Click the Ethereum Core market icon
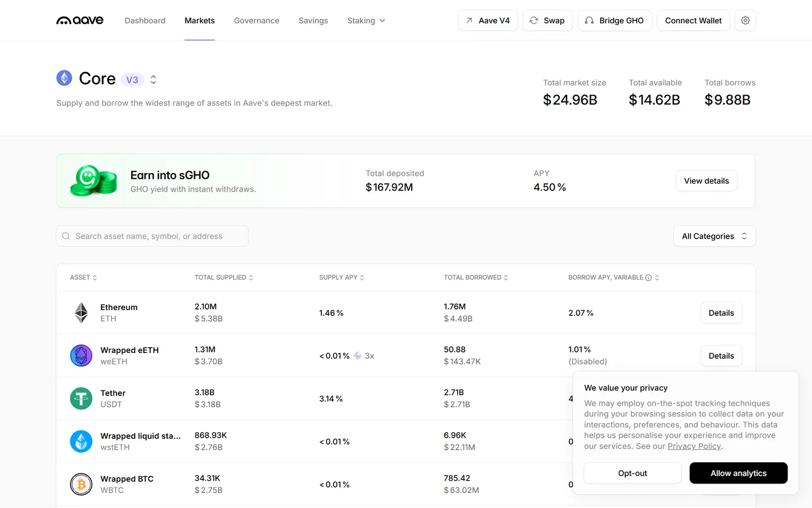The width and height of the screenshot is (812, 508). point(64,78)
